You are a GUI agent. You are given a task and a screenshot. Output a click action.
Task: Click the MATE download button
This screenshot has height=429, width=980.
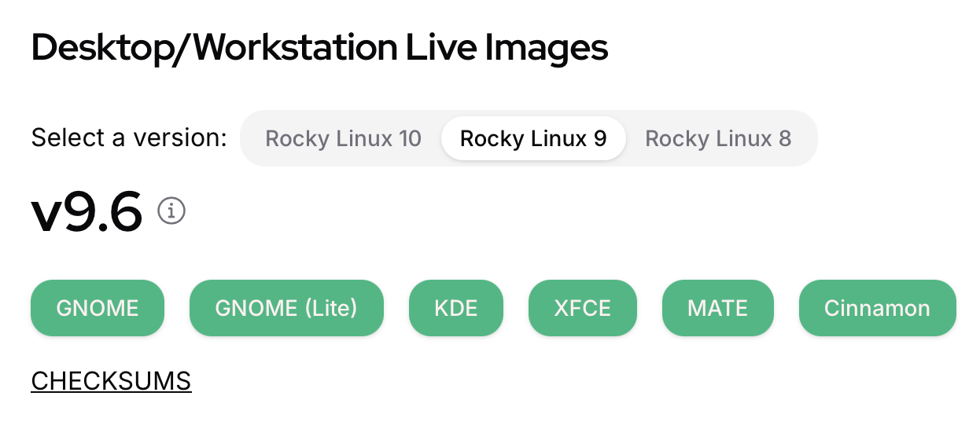tap(718, 308)
